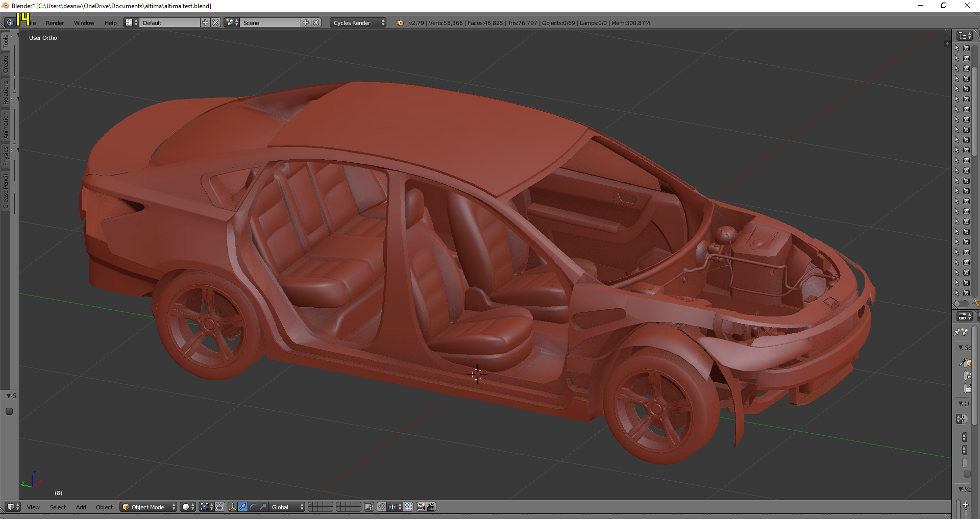980x519 pixels.
Task: Click the OpenGL render animation clapper icon
Action: click(431, 507)
